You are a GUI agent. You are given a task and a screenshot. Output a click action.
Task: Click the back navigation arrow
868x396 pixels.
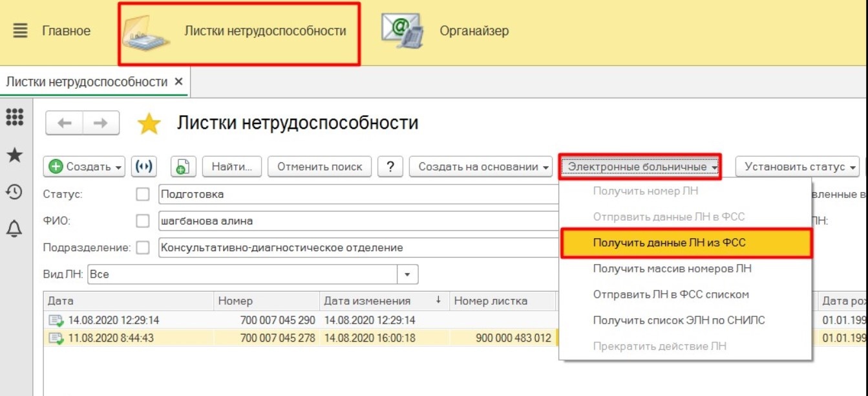coord(64,123)
